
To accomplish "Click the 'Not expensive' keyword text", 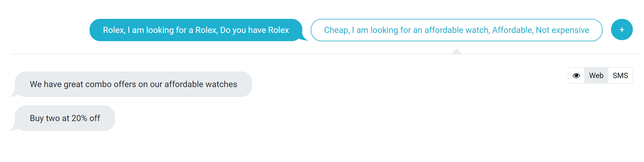I will click(x=562, y=30).
